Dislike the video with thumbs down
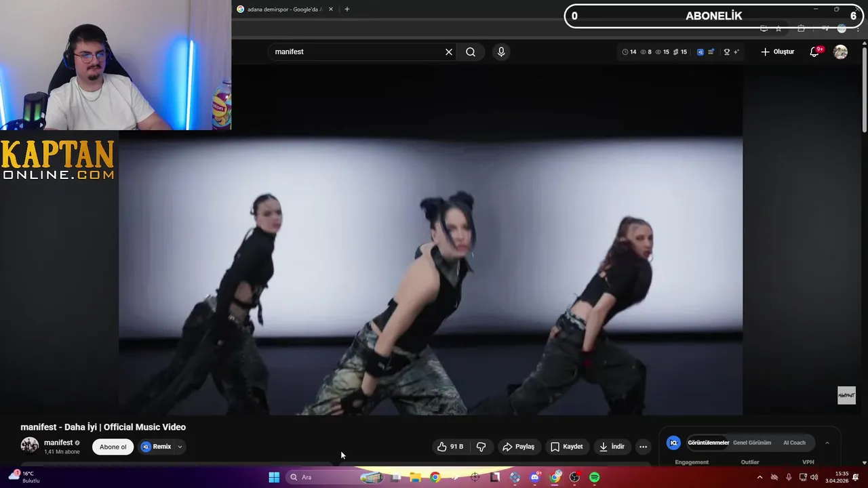This screenshot has height=488, width=868. (x=481, y=447)
